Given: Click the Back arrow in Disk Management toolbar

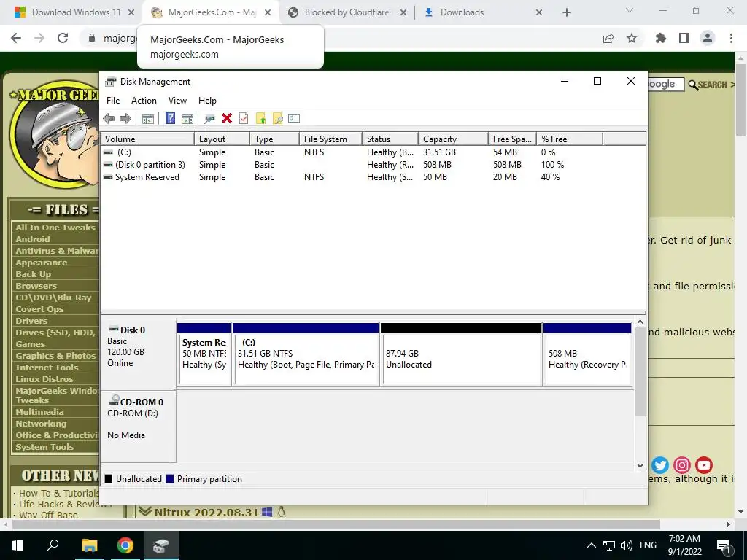Looking at the screenshot, I should coord(109,119).
